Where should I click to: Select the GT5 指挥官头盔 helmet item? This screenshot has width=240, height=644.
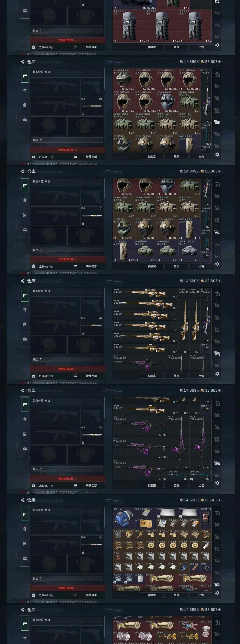click(124, 80)
